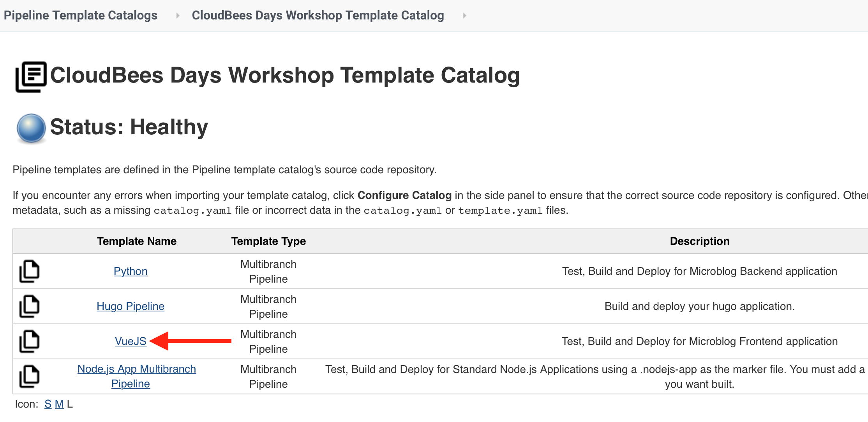Click the Status: Healthy heading
Screen dimensions: 868x422
click(x=129, y=127)
